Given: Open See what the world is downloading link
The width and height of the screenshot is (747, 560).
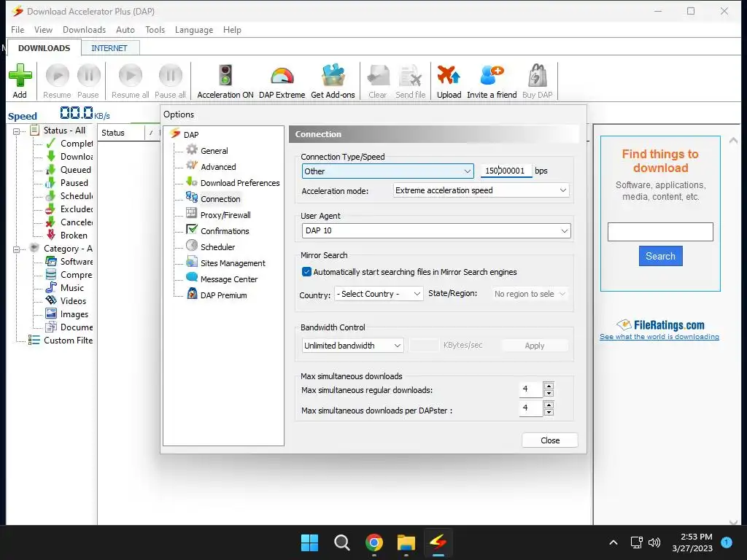Looking at the screenshot, I should [x=659, y=337].
